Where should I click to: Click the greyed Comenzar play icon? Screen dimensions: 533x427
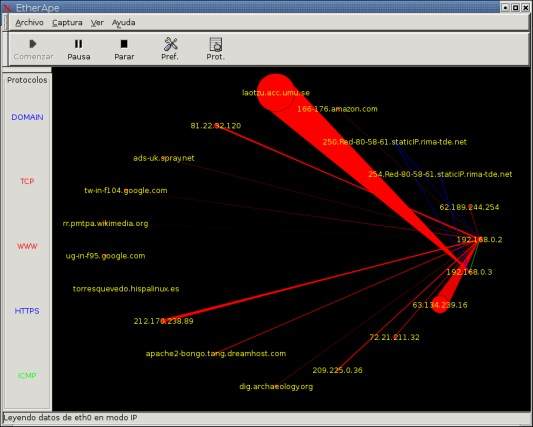33,44
